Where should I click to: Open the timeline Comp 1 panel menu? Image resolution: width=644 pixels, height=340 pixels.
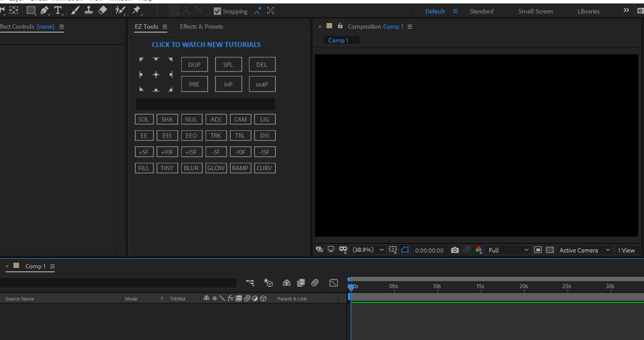[x=52, y=266]
